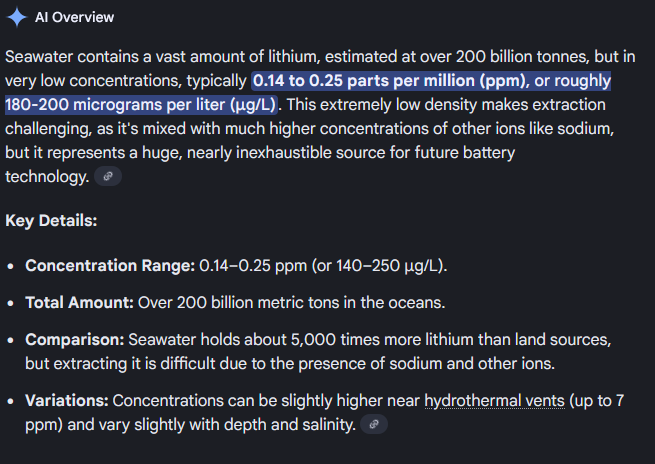Open source link icon after 'technology.'

point(108,176)
